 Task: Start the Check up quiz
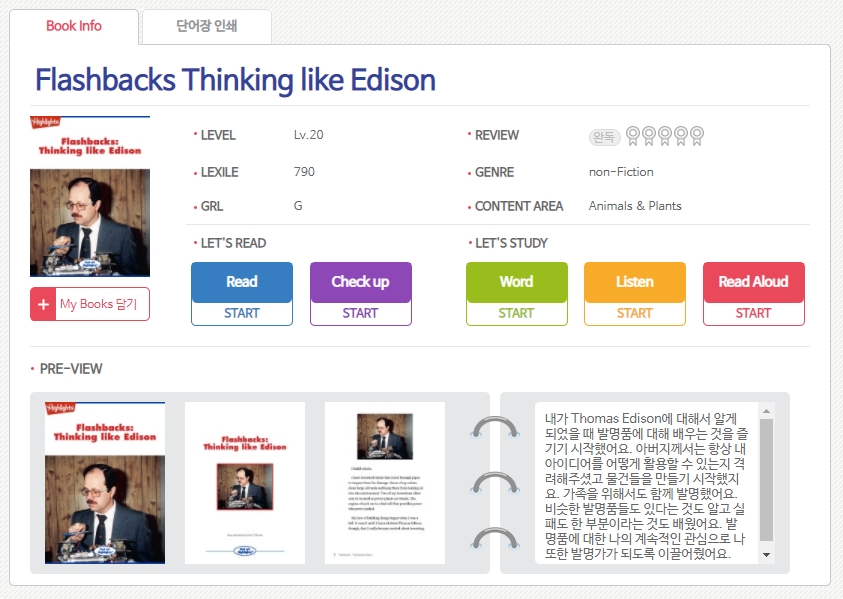[361, 294]
